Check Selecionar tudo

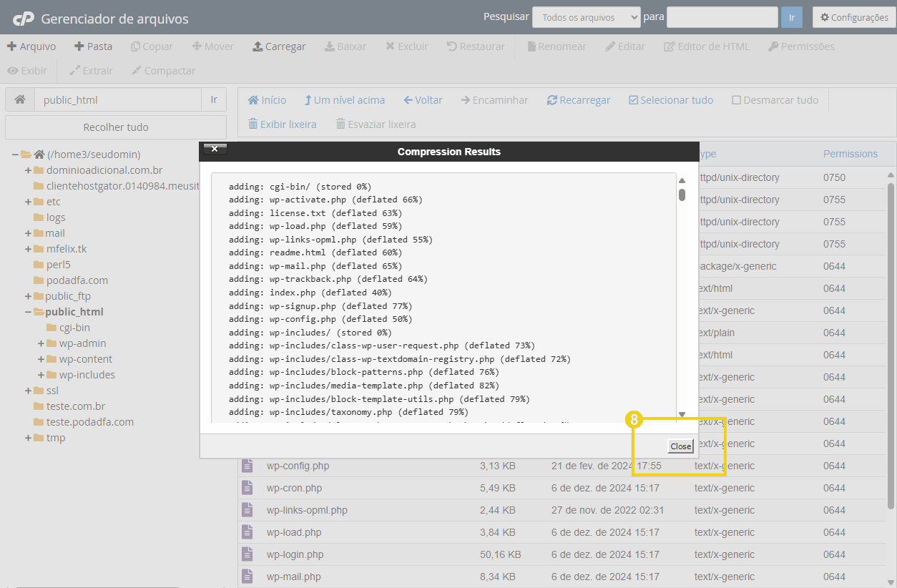tap(671, 100)
